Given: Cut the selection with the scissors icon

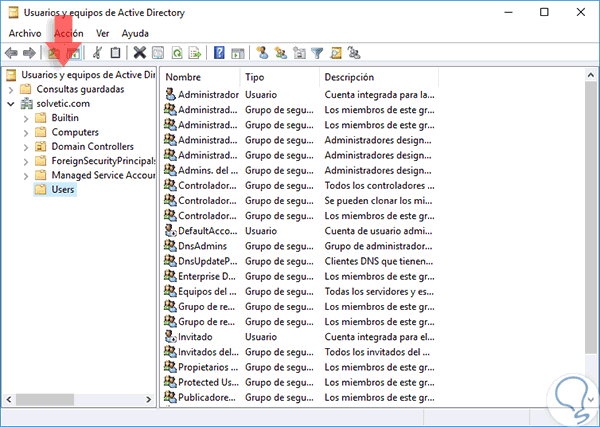Looking at the screenshot, I should click(98, 53).
